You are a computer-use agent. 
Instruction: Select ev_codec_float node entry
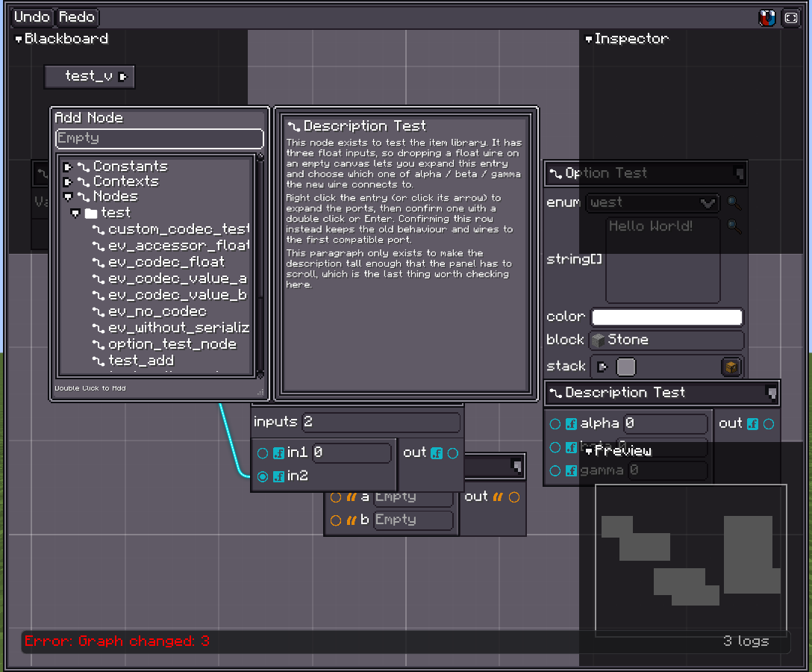[x=158, y=262]
